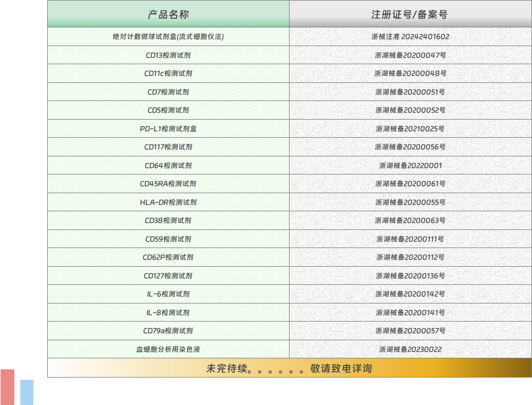The image size is (532, 405).
Task: Click the 未完待续 敬请致电详询 footer banner
Action: [289, 368]
